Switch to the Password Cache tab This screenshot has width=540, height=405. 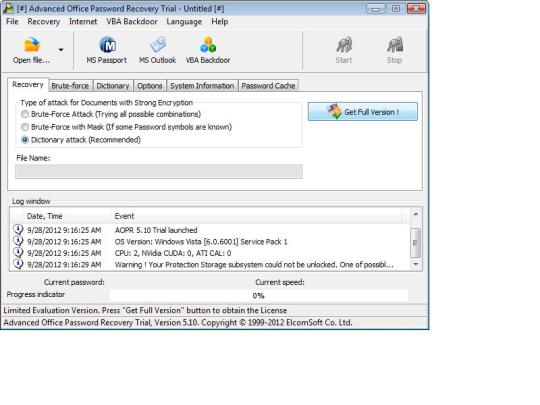tap(268, 86)
